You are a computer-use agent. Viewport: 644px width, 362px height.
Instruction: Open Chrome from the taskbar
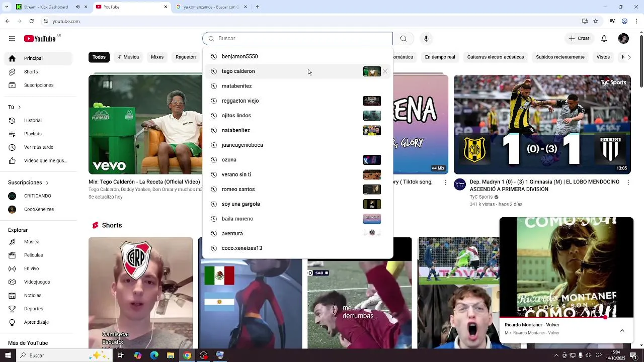click(187, 355)
